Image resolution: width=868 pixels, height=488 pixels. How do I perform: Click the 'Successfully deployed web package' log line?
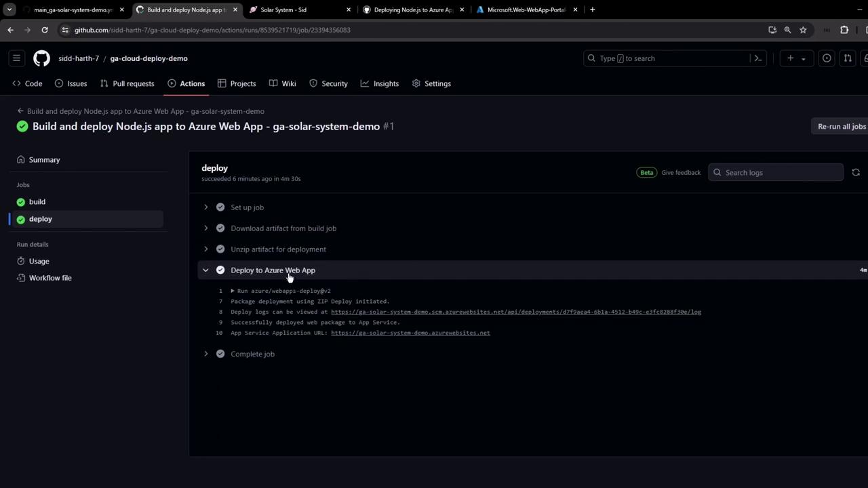point(315,323)
